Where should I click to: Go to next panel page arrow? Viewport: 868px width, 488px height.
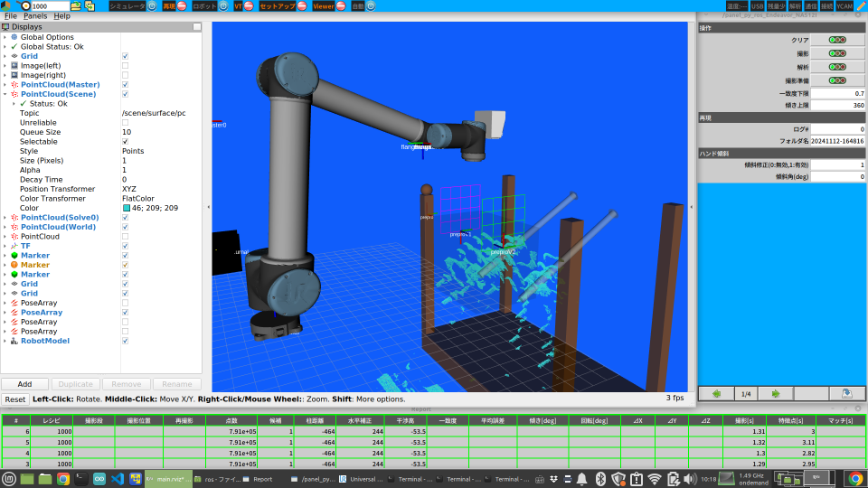click(x=775, y=393)
